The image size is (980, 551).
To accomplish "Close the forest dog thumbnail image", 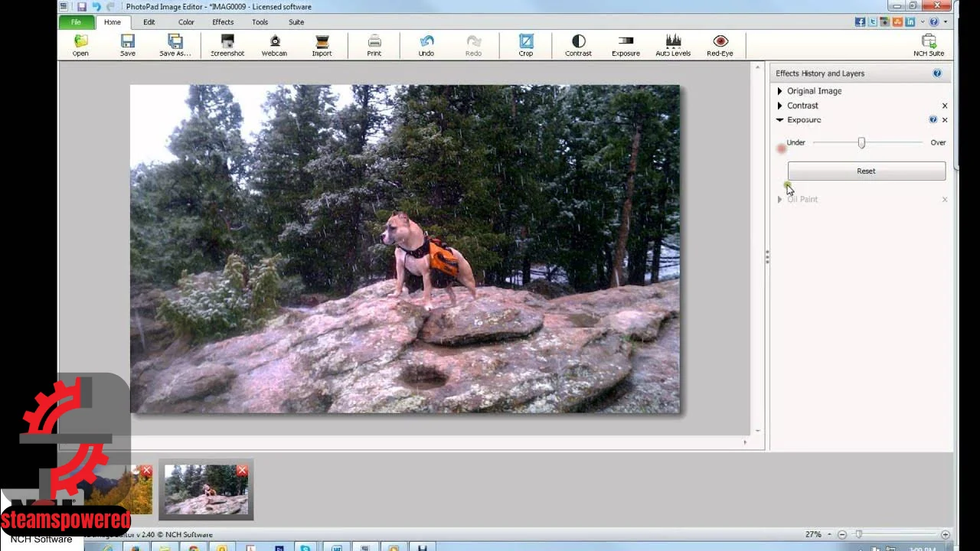I will pos(242,471).
